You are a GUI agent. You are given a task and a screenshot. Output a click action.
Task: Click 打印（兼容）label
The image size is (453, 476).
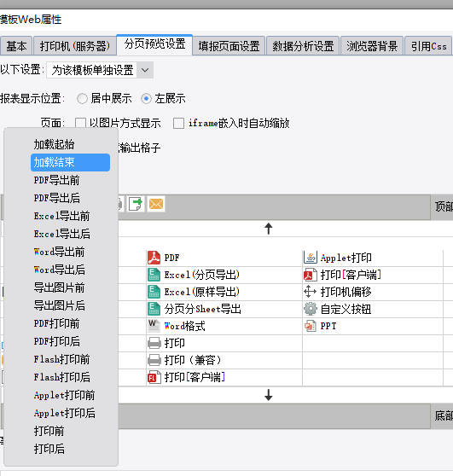193,360
